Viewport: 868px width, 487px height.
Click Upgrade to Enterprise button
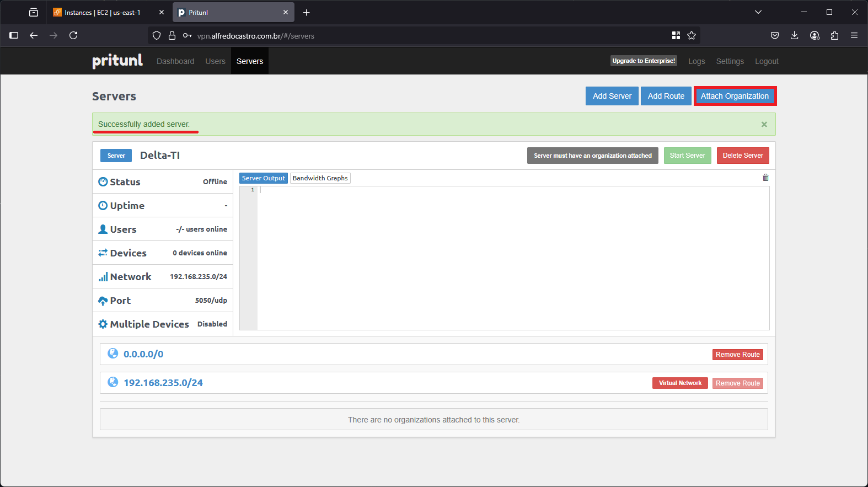tap(644, 61)
